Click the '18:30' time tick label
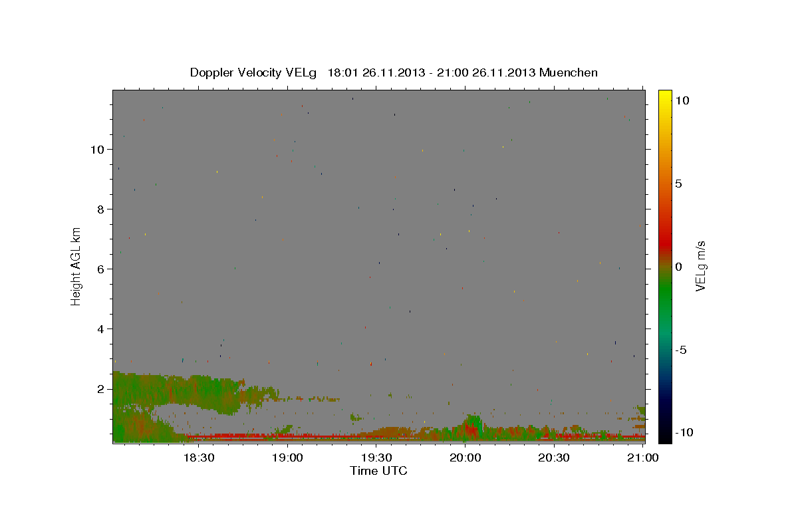 tap(199, 458)
